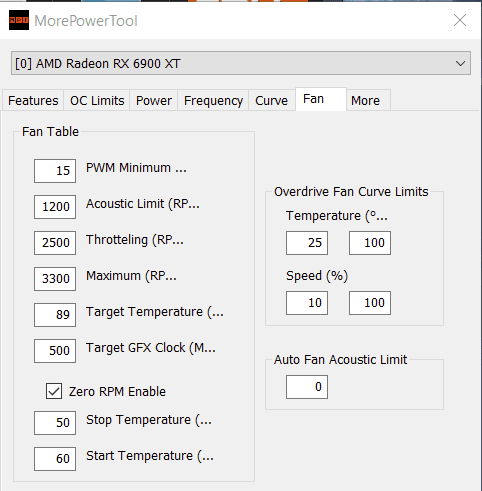482x491 pixels.
Task: Open the OC Limits tab
Action: coord(97,100)
